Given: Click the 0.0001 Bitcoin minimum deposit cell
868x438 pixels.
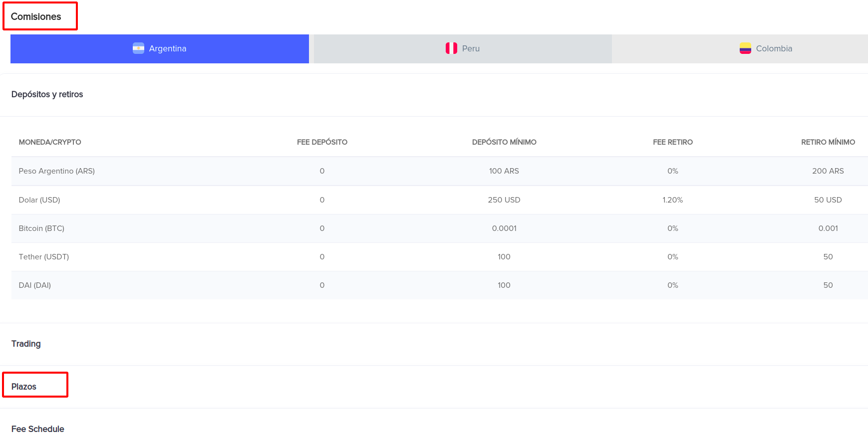Looking at the screenshot, I should (x=504, y=228).
